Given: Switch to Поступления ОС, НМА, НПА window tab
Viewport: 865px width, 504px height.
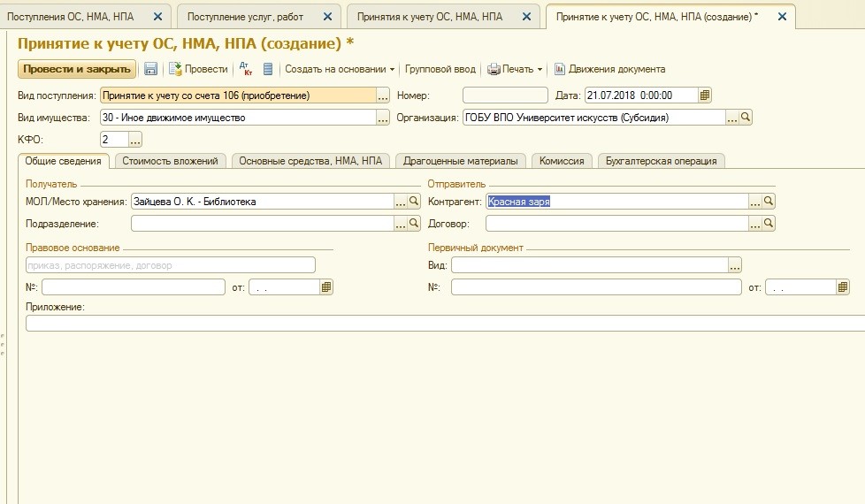Looking at the screenshot, I should [71, 17].
